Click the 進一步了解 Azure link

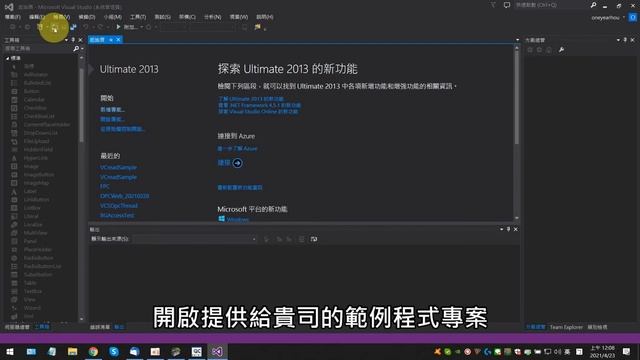click(237, 149)
